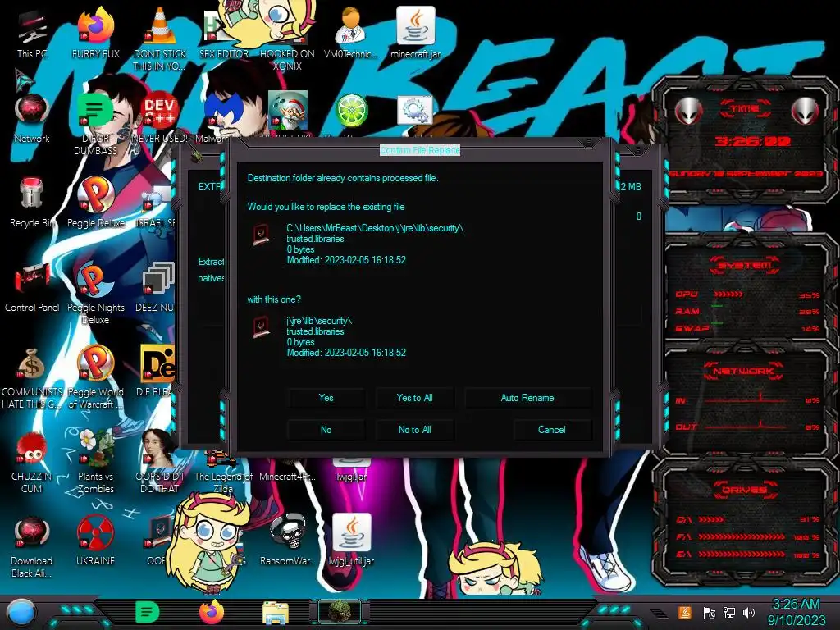Open the Action Center flag tray icon

tap(709, 612)
